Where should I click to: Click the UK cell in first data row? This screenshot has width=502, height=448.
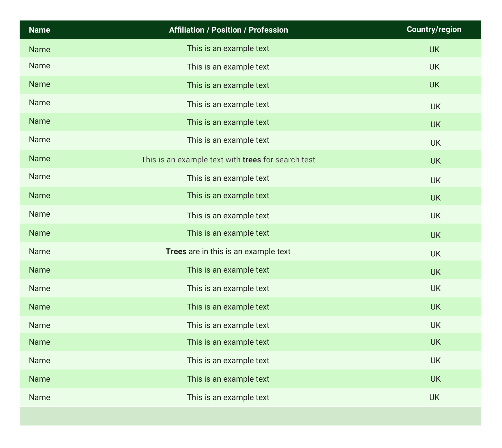(434, 50)
